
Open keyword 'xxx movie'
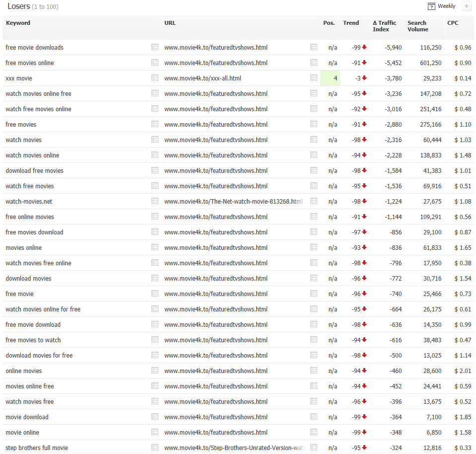coord(19,78)
